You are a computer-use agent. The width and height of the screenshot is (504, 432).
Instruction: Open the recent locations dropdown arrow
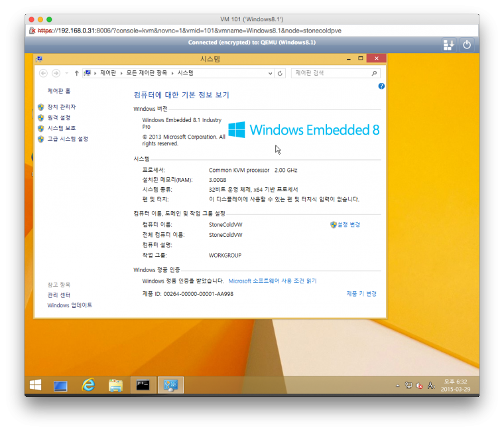[67, 74]
